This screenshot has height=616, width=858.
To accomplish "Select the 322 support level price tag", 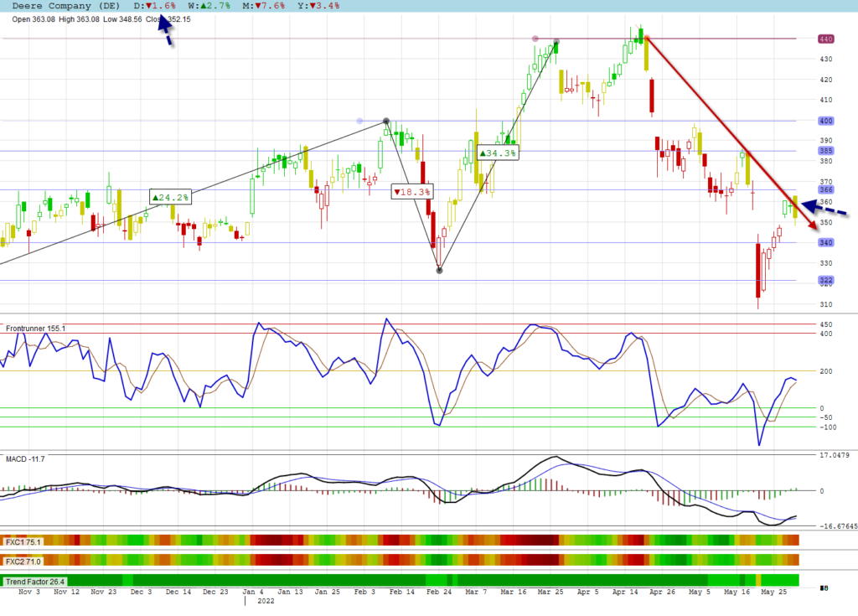I will click(825, 280).
